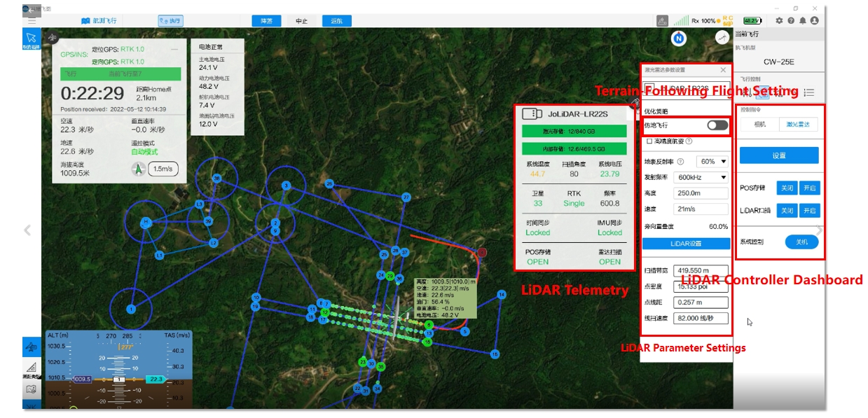868x418 pixels.
Task: Click the 扫描带宽 419.550 m field
Action: coord(701,270)
